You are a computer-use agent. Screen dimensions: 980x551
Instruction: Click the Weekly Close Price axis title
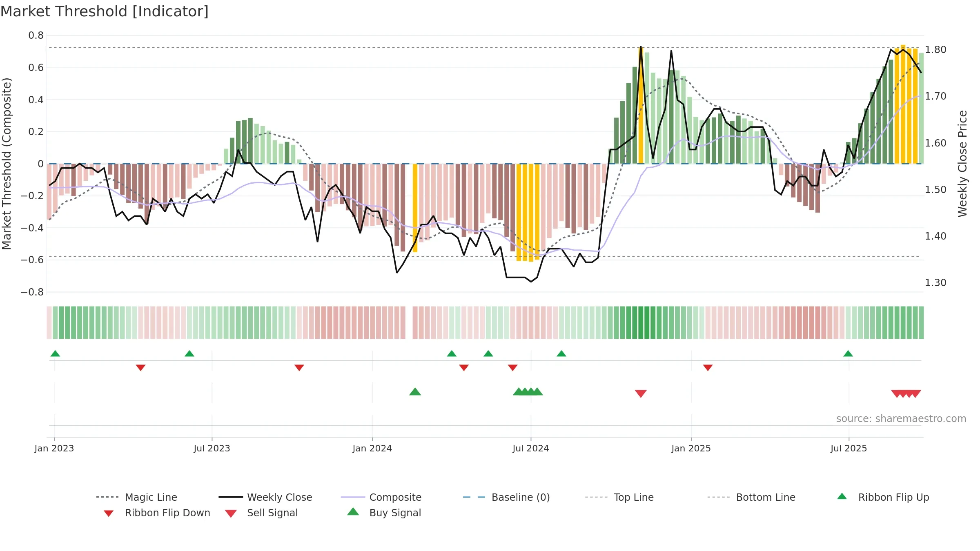(x=962, y=164)
